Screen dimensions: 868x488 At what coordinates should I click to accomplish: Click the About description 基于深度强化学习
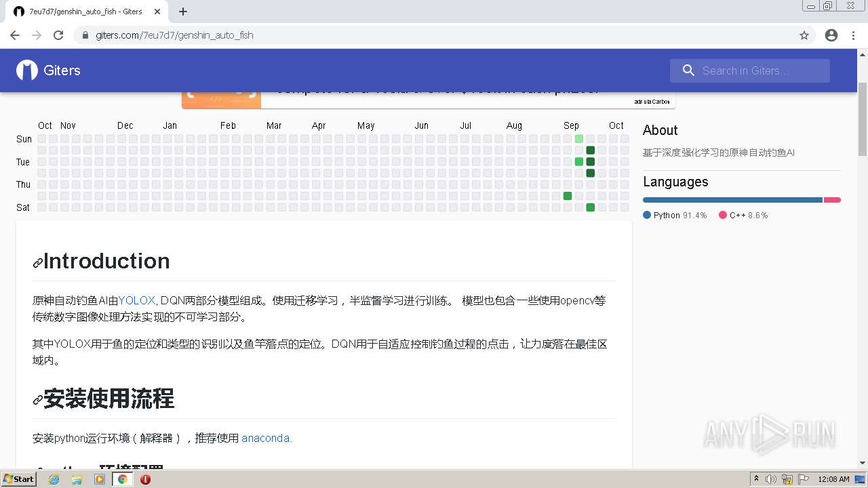[x=719, y=152]
